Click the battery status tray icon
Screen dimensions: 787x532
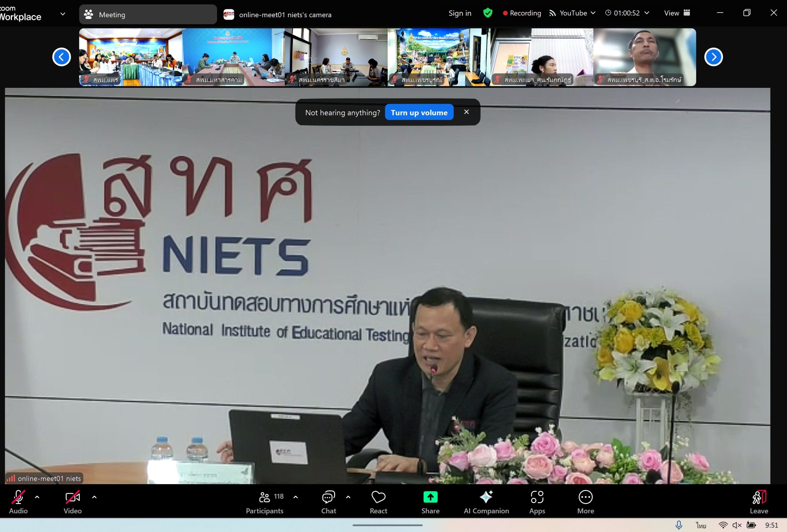pos(751,525)
